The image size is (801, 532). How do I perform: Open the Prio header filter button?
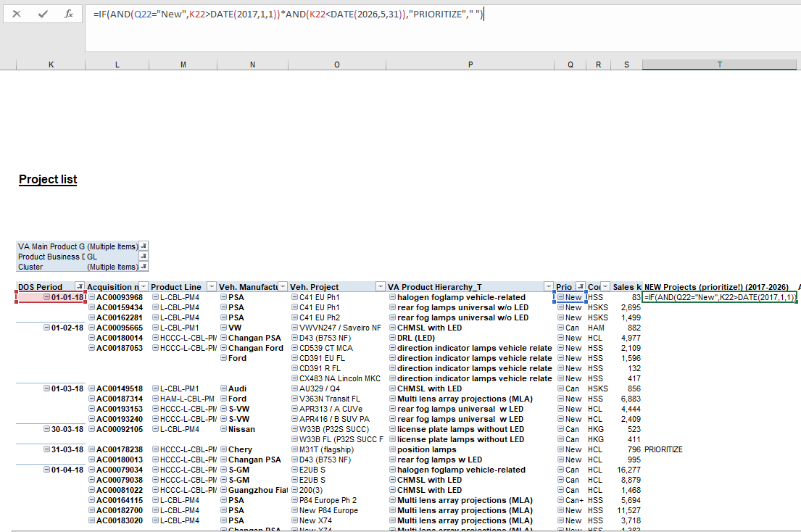pyautogui.click(x=581, y=286)
